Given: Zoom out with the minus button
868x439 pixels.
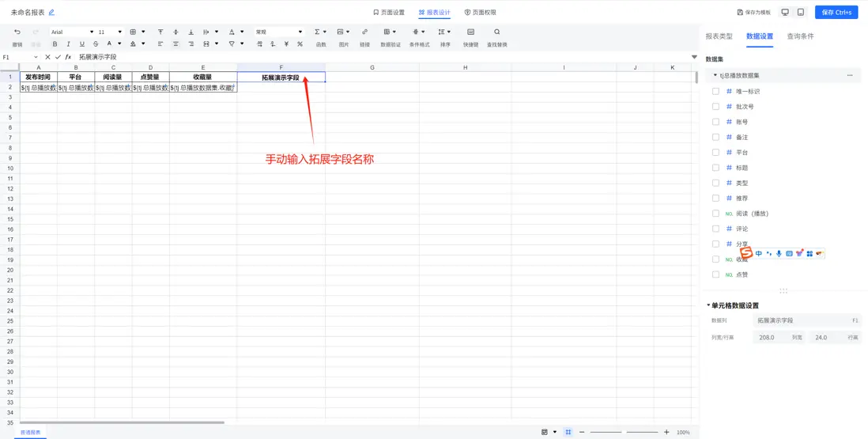Looking at the screenshot, I should [582, 433].
